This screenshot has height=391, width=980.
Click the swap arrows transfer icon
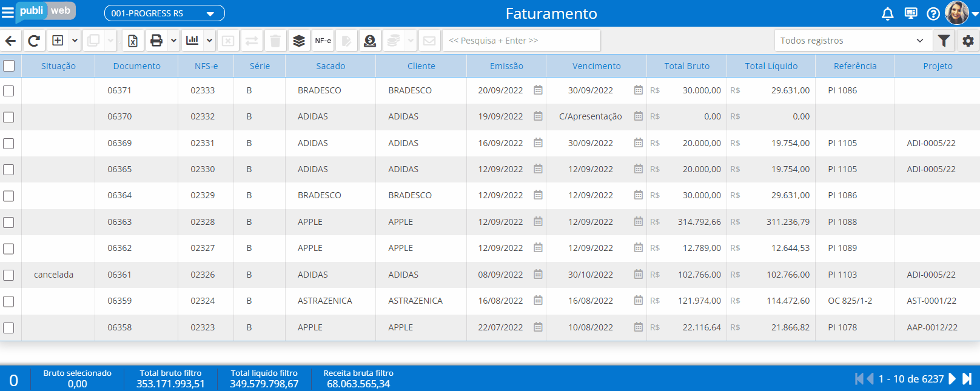pyautogui.click(x=252, y=41)
